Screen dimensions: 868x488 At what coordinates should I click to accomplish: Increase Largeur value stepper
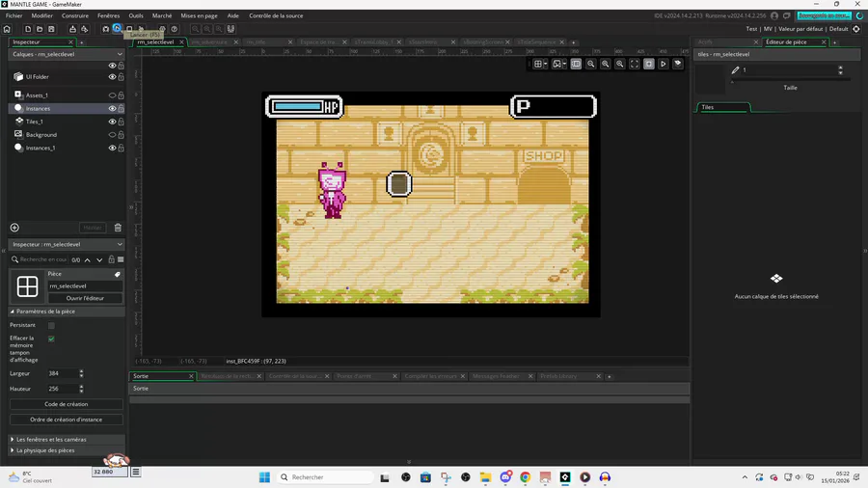81,371
